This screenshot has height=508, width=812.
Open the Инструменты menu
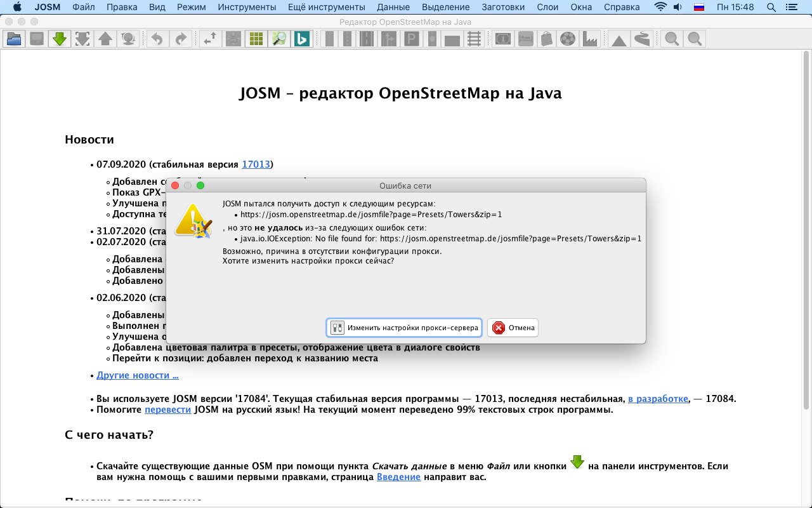click(247, 7)
